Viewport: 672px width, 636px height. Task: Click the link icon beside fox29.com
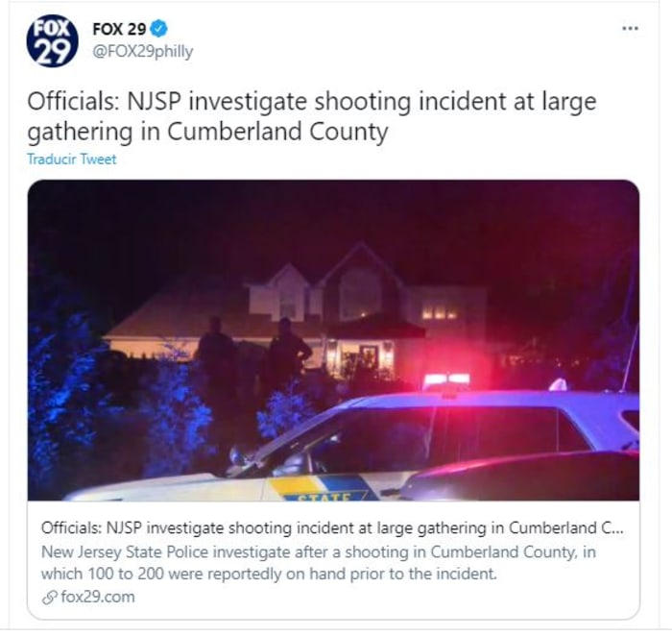50,598
